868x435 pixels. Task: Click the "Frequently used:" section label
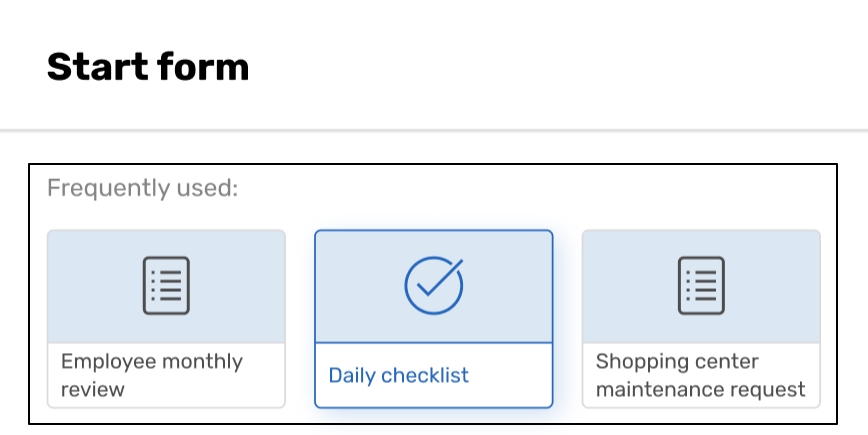pyautogui.click(x=142, y=188)
